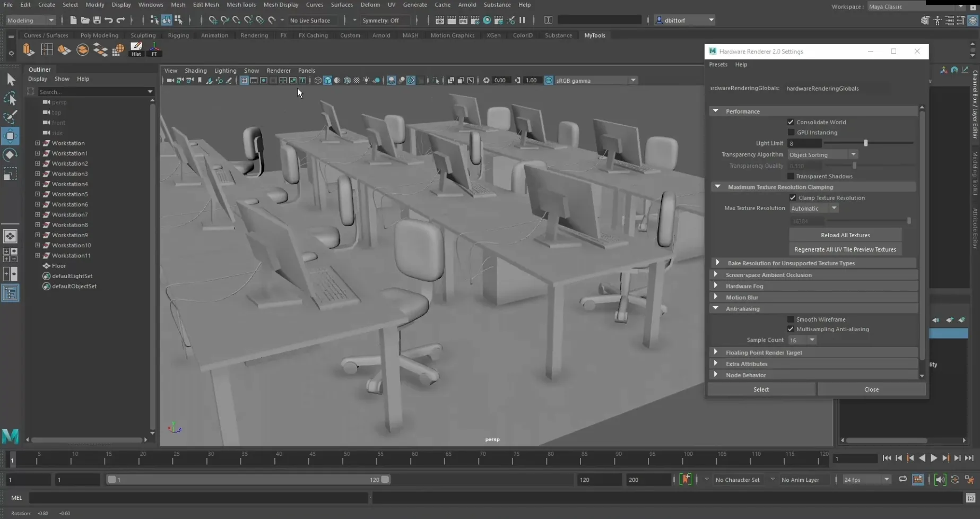
Task: Uncheck Clamp Texture Resolution
Action: click(x=793, y=198)
